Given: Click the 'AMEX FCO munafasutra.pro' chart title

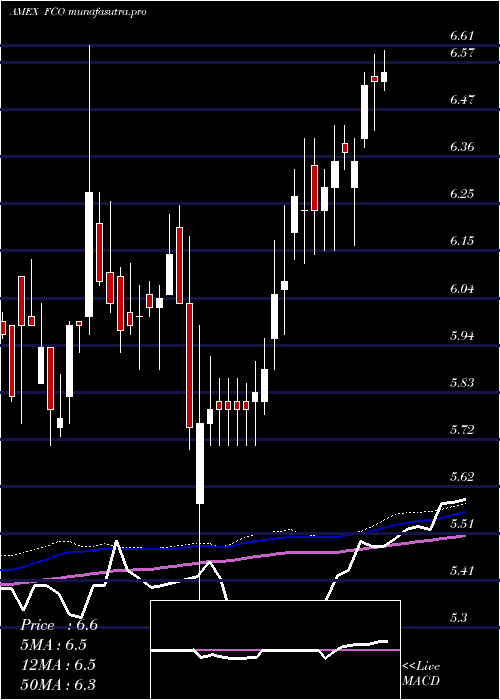Looking at the screenshot, I should [78, 12].
